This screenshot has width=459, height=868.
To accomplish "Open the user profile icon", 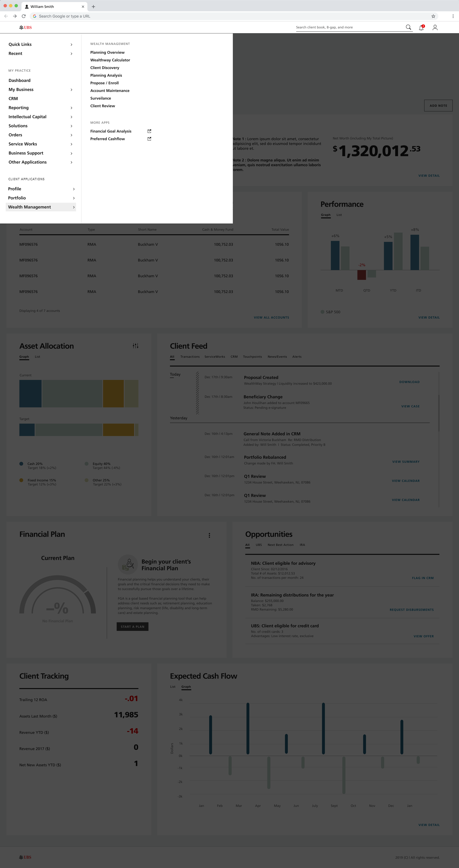I will coord(435,28).
